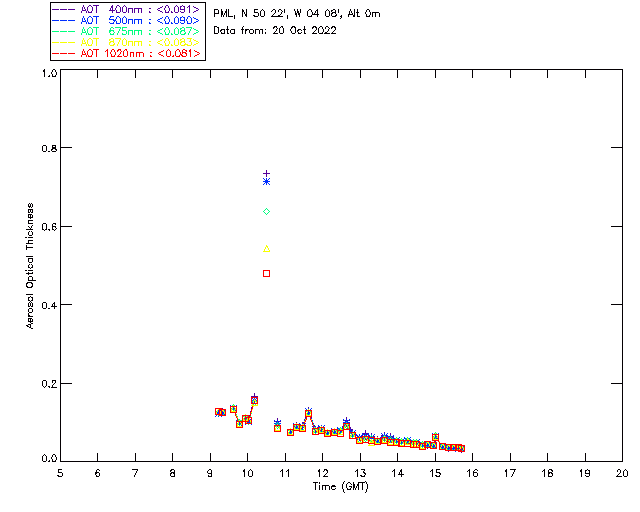
Task: Click the isolated red square near 0.48
Action: [x=267, y=274]
